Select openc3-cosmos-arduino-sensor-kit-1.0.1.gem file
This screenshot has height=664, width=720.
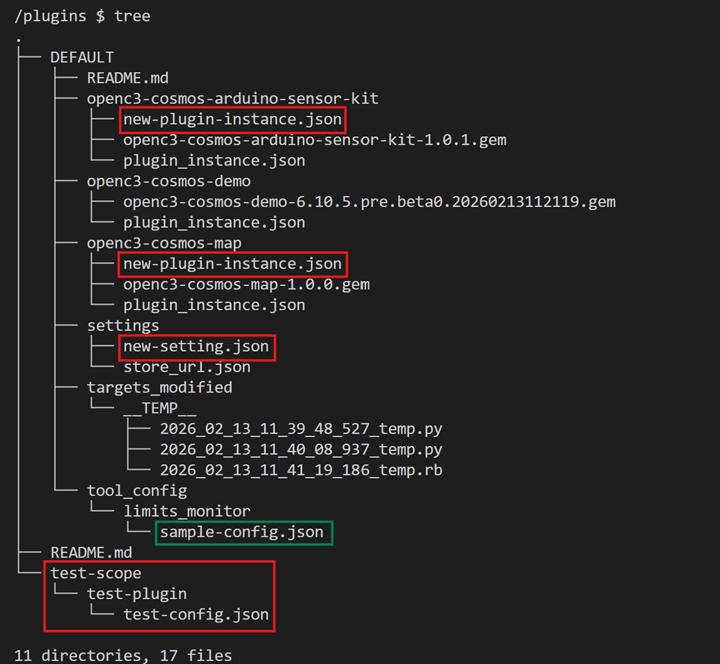pyautogui.click(x=315, y=140)
